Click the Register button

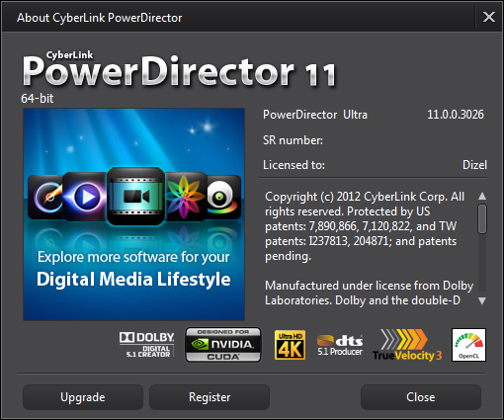210,397
